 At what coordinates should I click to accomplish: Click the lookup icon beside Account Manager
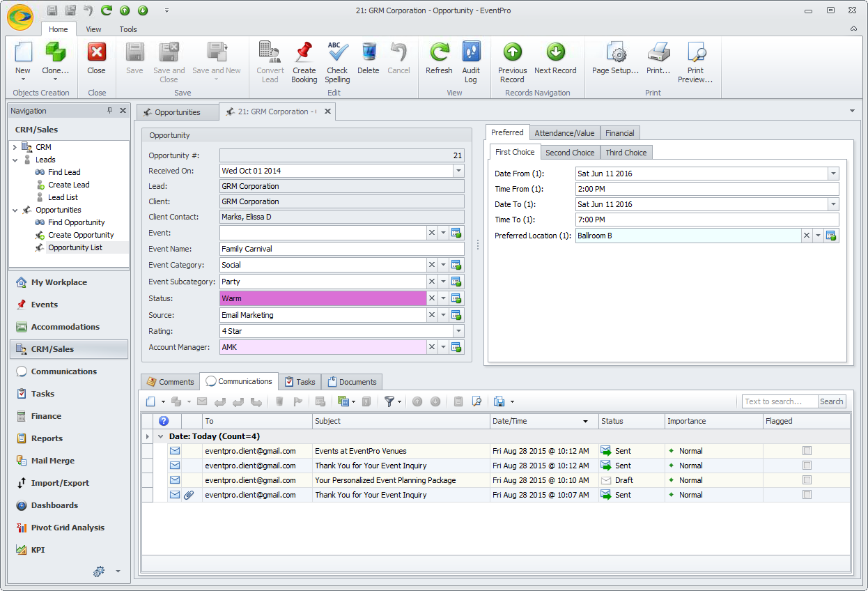coord(456,347)
